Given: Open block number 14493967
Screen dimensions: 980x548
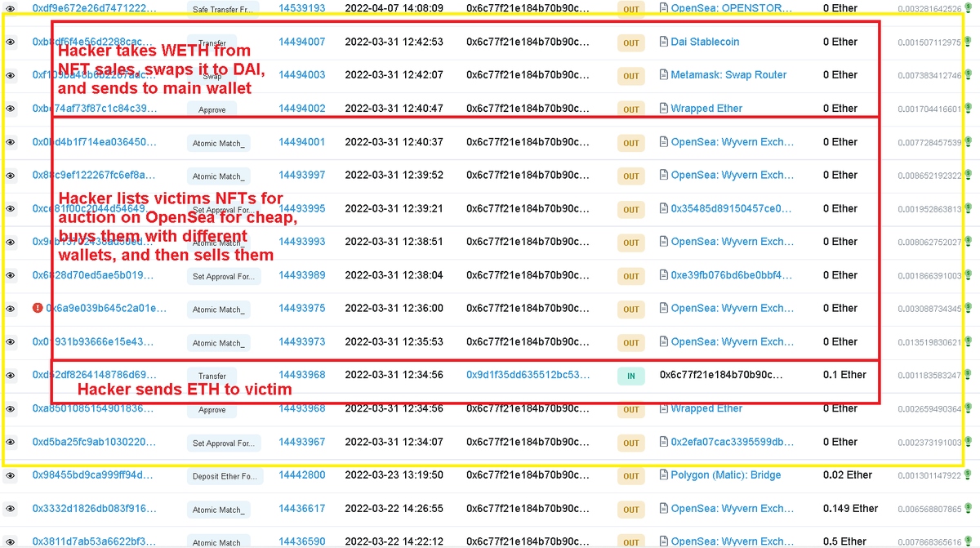Looking at the screenshot, I should click(x=302, y=443).
